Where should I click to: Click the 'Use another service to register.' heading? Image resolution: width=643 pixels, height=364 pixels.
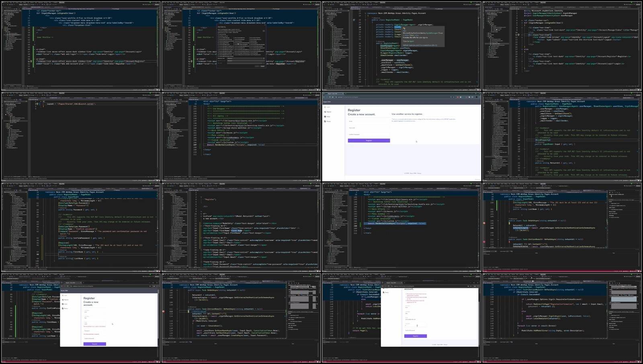click(x=407, y=114)
